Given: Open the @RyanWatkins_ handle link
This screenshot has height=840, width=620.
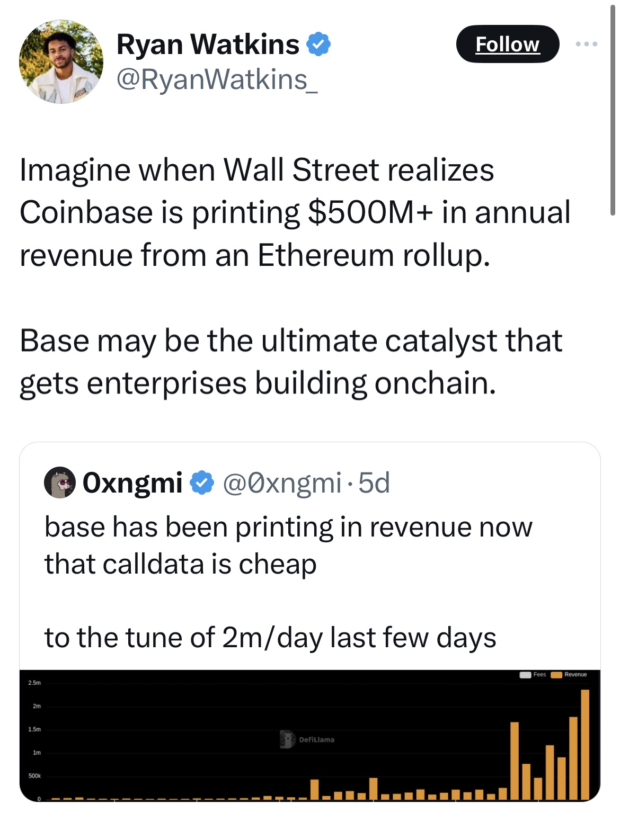Looking at the screenshot, I should 217,79.
